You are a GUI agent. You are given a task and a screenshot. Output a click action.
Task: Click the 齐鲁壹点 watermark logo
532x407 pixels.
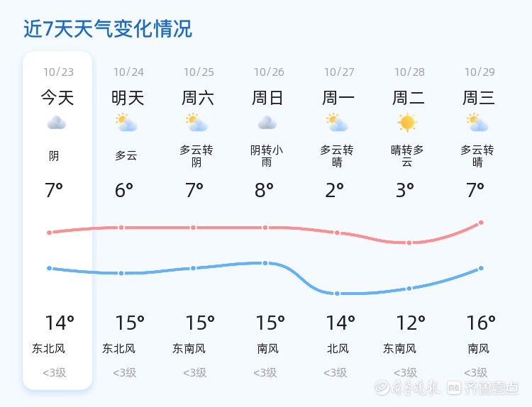[x=492, y=387]
